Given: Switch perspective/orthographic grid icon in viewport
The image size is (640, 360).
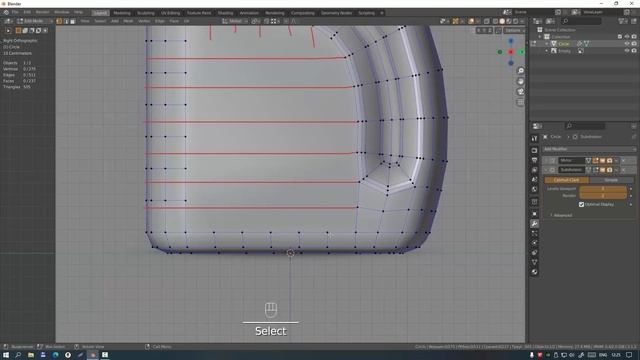Looking at the screenshot, I should pyautogui.click(x=520, y=102).
